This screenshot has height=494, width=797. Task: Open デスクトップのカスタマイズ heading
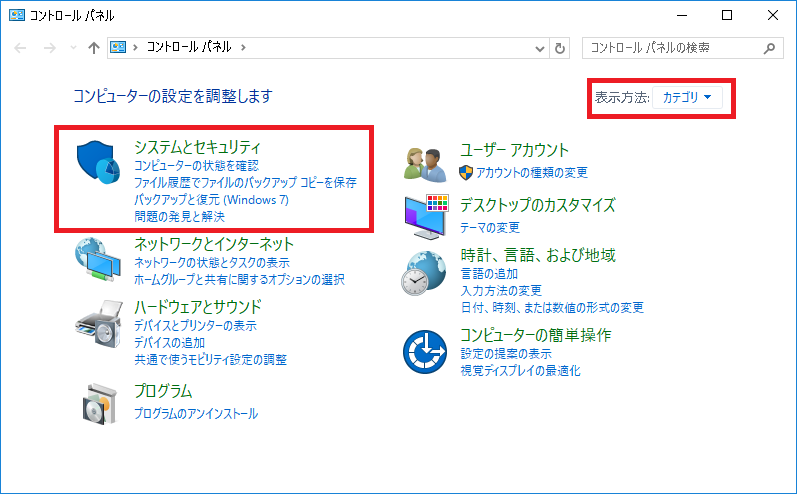coord(538,205)
